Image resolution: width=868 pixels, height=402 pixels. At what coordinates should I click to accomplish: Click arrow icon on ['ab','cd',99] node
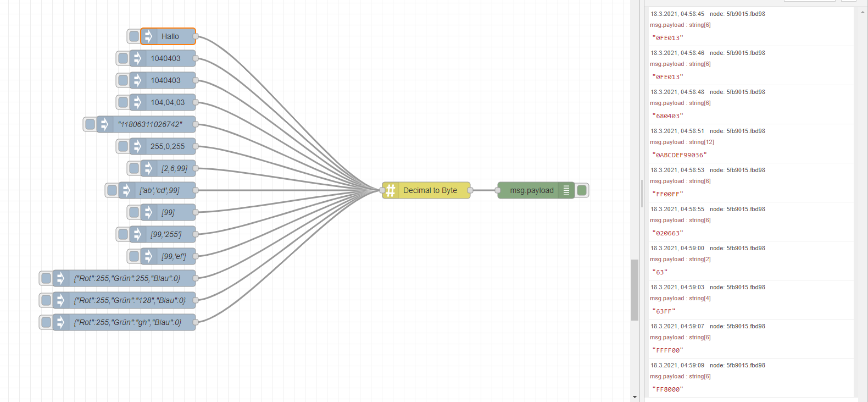coord(126,190)
